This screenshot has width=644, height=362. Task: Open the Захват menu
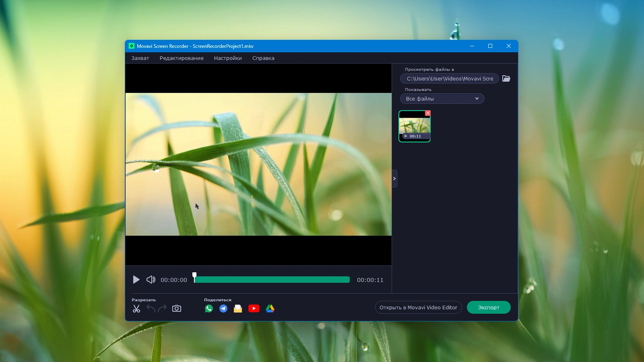(x=140, y=58)
